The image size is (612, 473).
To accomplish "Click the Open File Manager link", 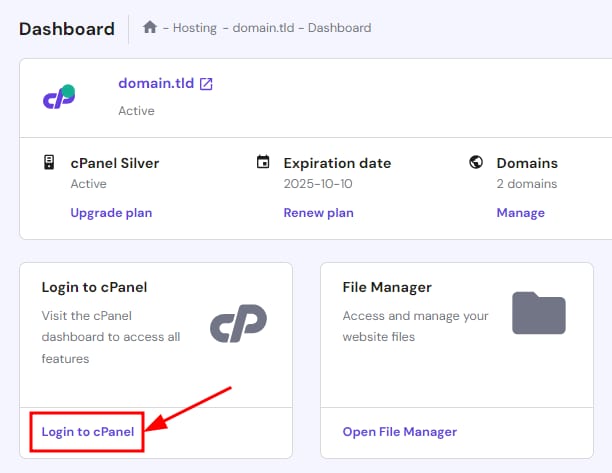I will point(399,432).
